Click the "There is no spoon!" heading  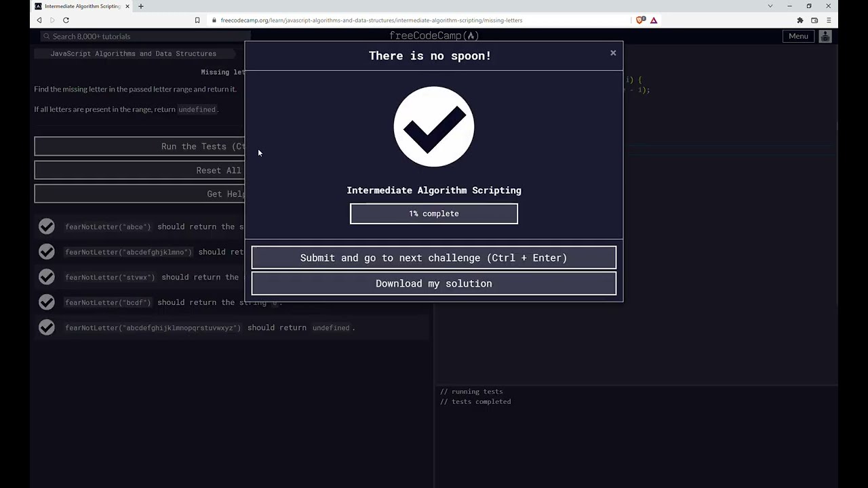click(430, 56)
